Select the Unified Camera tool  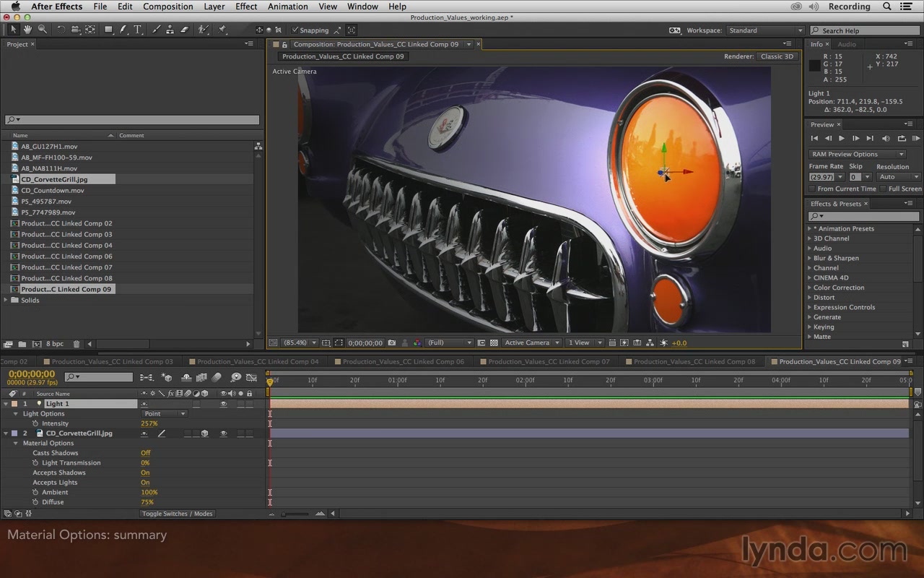(x=75, y=30)
